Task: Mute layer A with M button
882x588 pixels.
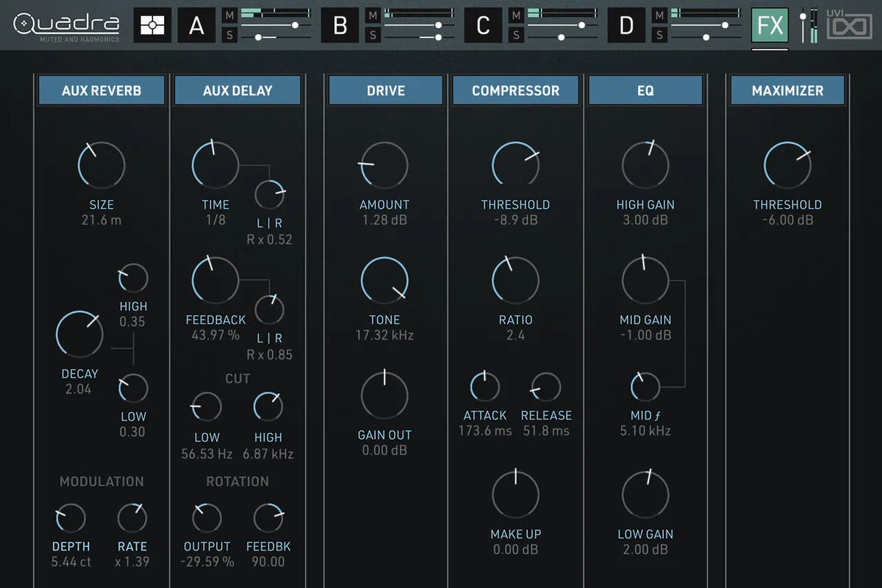Action: tap(230, 15)
